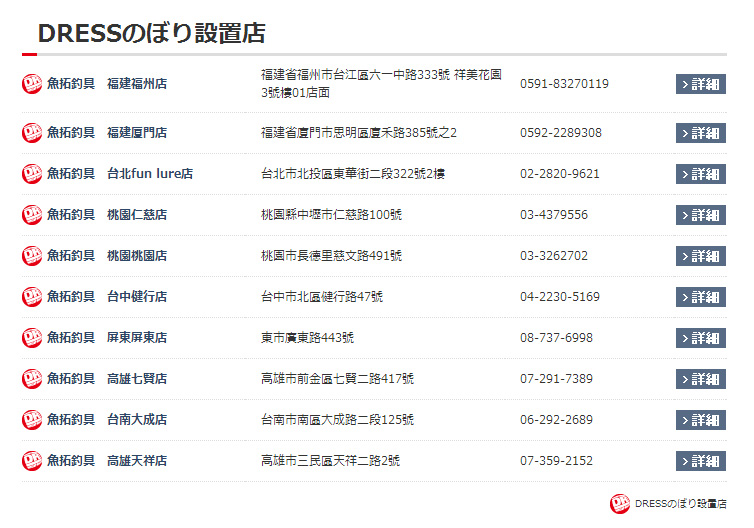Click address 高雄市前金區七賢二路417號
This screenshot has height=528, width=754.
click(337, 378)
